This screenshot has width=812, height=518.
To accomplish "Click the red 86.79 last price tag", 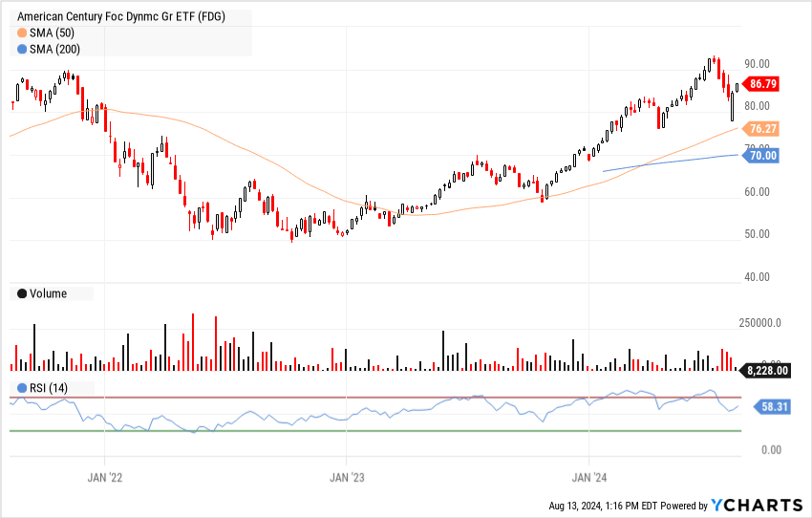I will coord(760,84).
